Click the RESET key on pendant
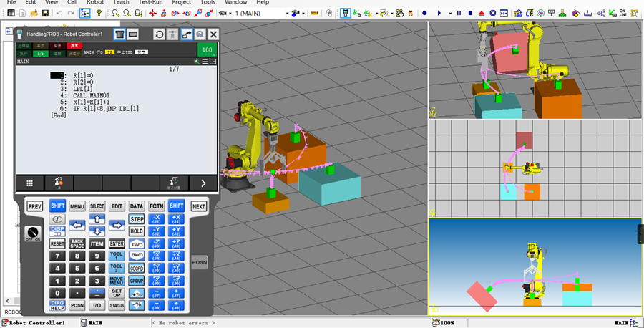Image resolution: width=644 pixels, height=328 pixels. [x=57, y=243]
